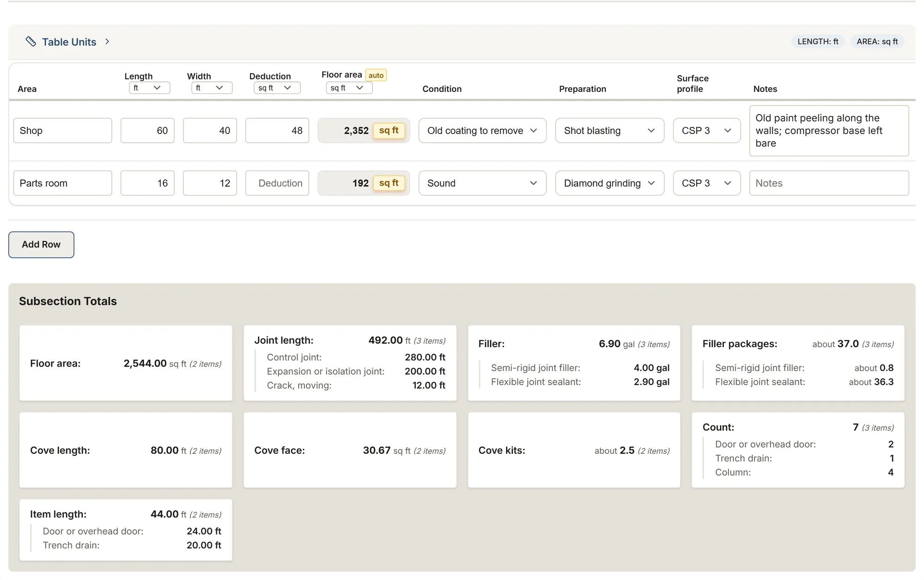
Task: Click the Parts room length field showing 16
Action: pos(147,183)
